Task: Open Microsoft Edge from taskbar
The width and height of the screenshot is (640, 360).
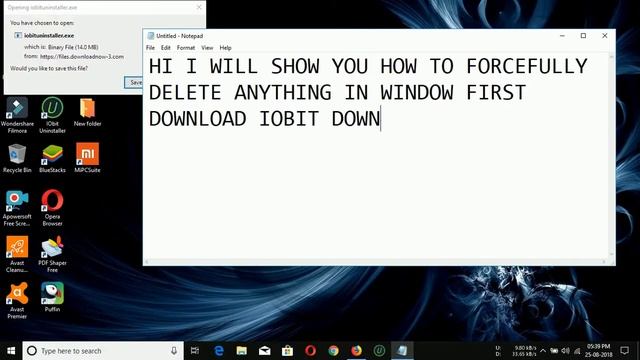Action: tap(219, 351)
